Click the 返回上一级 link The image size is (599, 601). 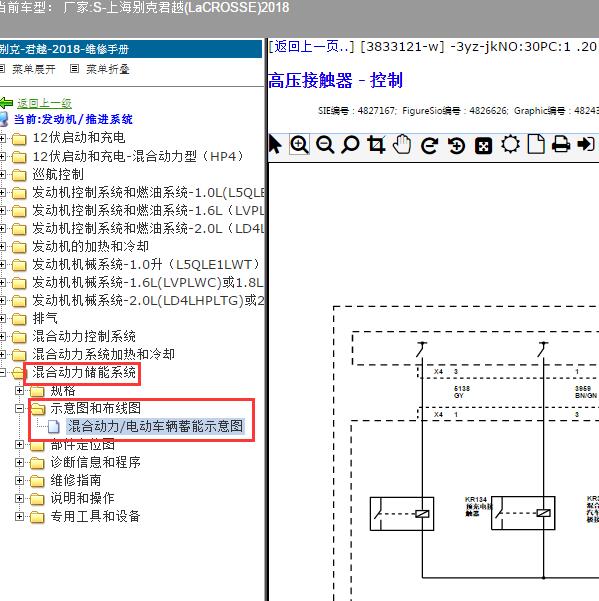tap(44, 103)
